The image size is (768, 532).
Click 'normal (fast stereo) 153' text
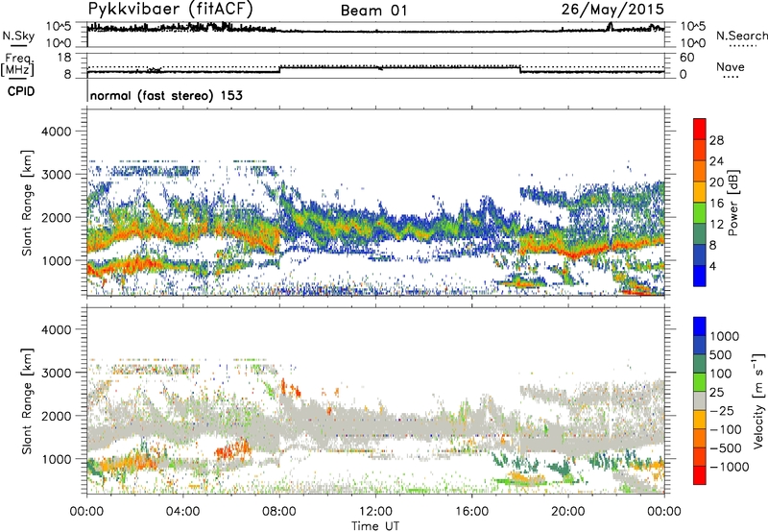click(166, 95)
